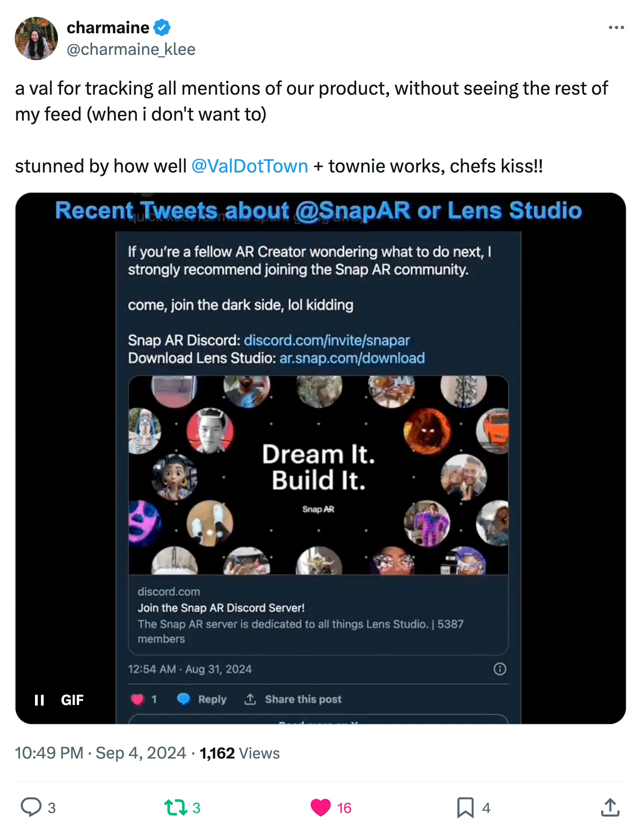
Task: Click the share upload icon
Action: [610, 807]
